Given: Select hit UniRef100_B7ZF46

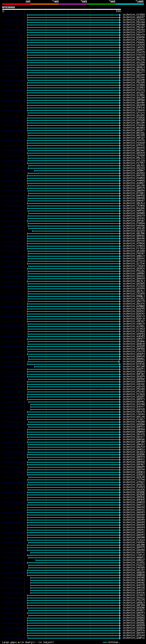Looking at the screenshot, I should click(x=134, y=364).
